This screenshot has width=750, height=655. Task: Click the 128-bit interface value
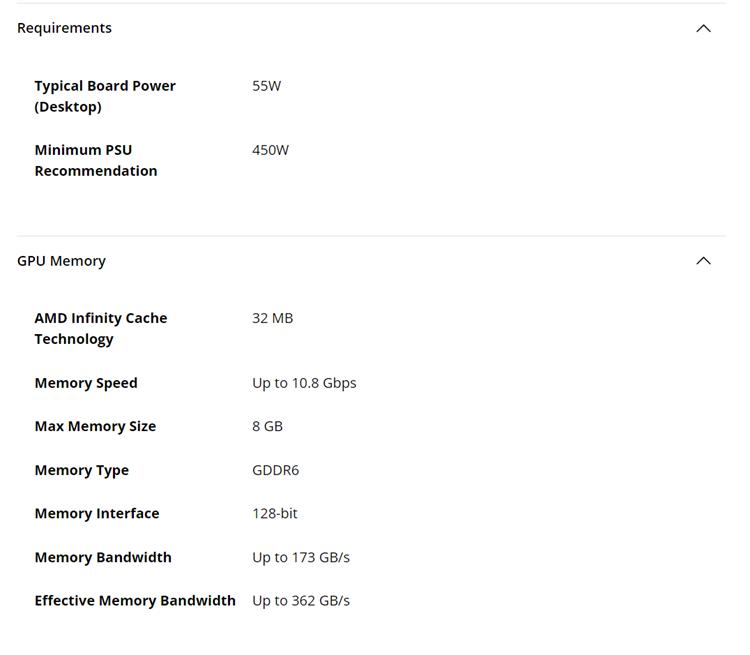click(274, 513)
